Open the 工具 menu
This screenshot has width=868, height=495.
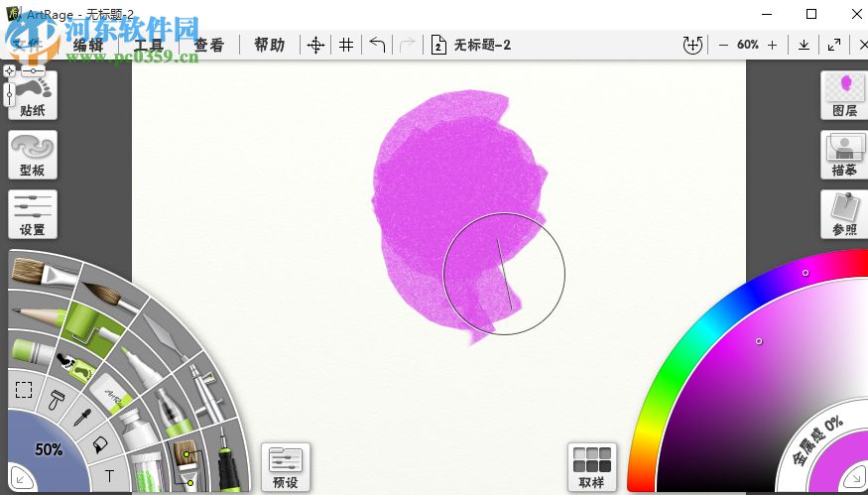pyautogui.click(x=149, y=45)
